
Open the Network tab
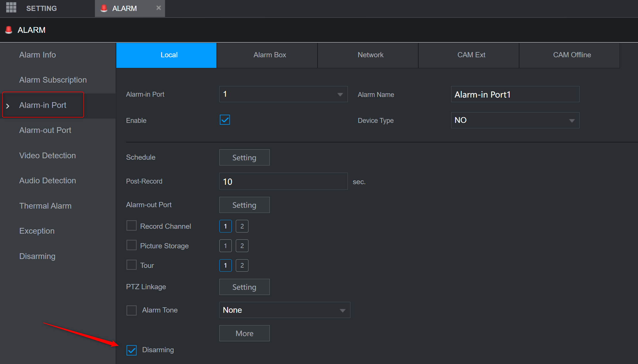pos(368,55)
